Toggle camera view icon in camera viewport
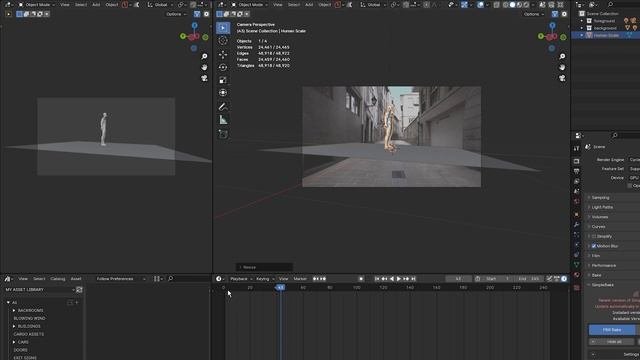 (x=562, y=78)
